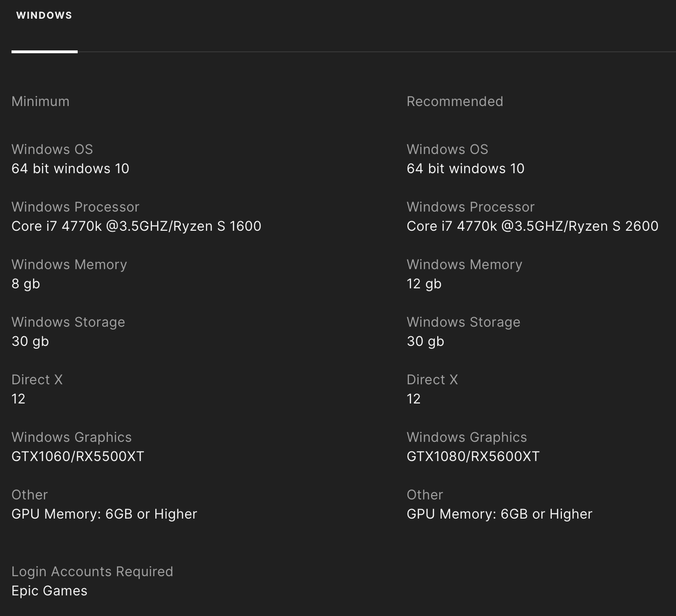Screen dimensions: 676x616
Task: Click the 8 gb memory value
Action: click(26, 284)
